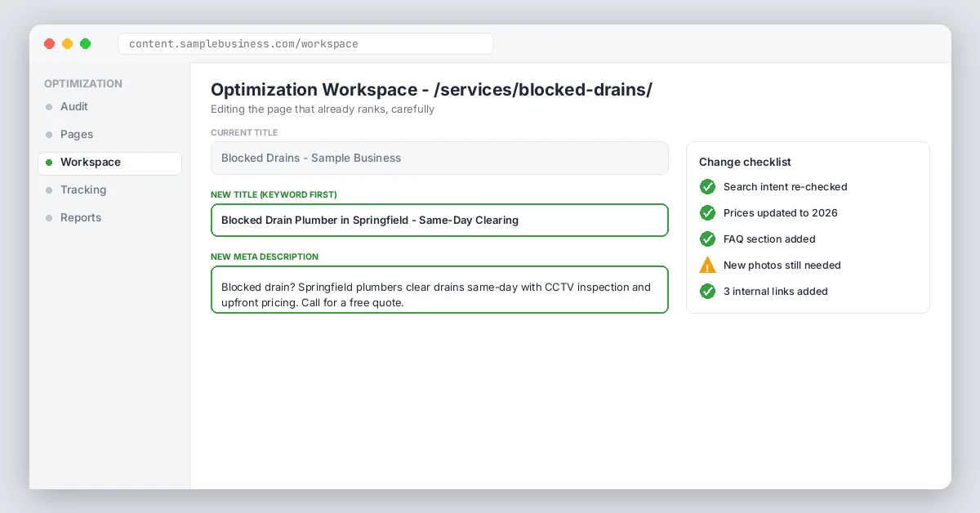Select the Workspace sidebar item
This screenshot has width=980, height=513.
pyautogui.click(x=109, y=163)
